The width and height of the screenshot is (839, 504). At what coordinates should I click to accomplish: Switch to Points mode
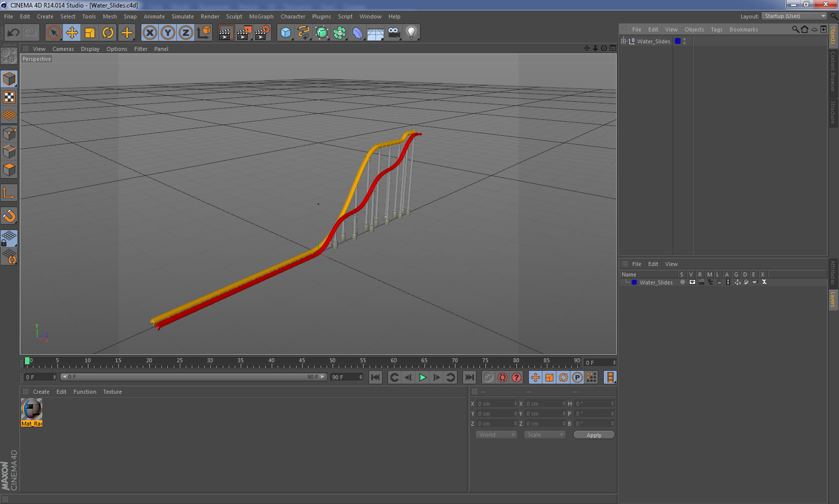(x=9, y=134)
